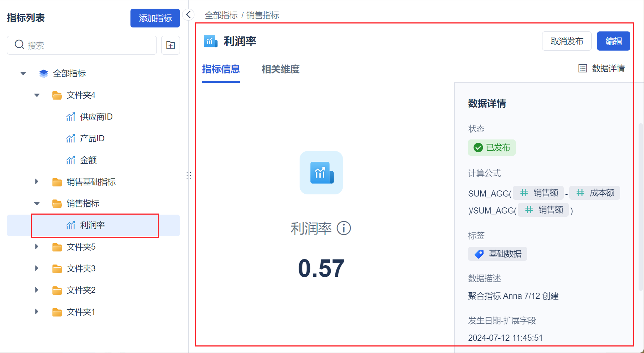Select the 文件夹4 tree label
The image size is (644, 353).
point(81,95)
